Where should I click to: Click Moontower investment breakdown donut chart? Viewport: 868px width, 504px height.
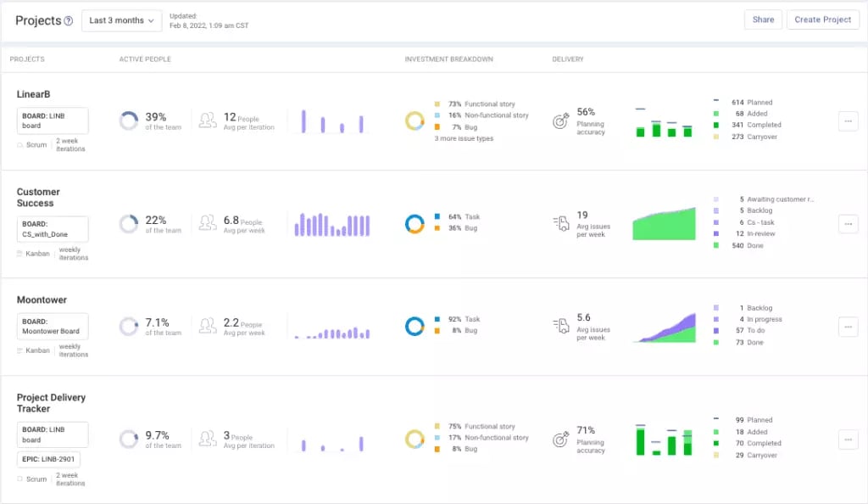(415, 326)
